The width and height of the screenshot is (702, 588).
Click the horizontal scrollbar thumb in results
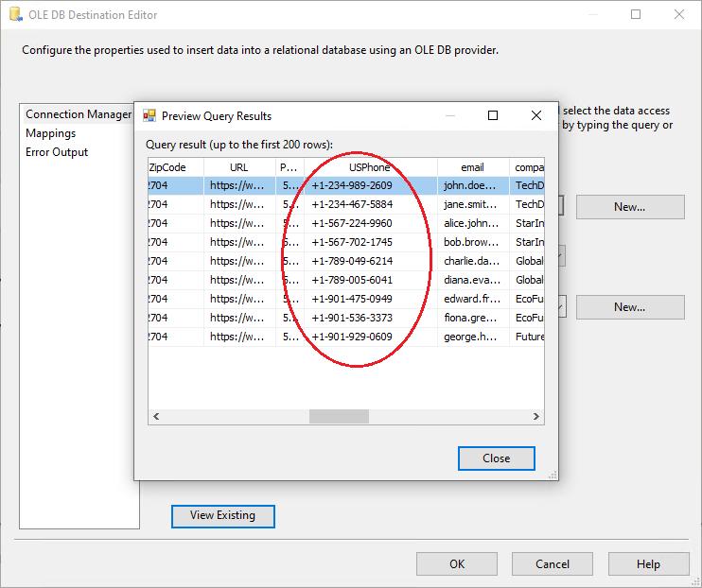click(x=331, y=417)
